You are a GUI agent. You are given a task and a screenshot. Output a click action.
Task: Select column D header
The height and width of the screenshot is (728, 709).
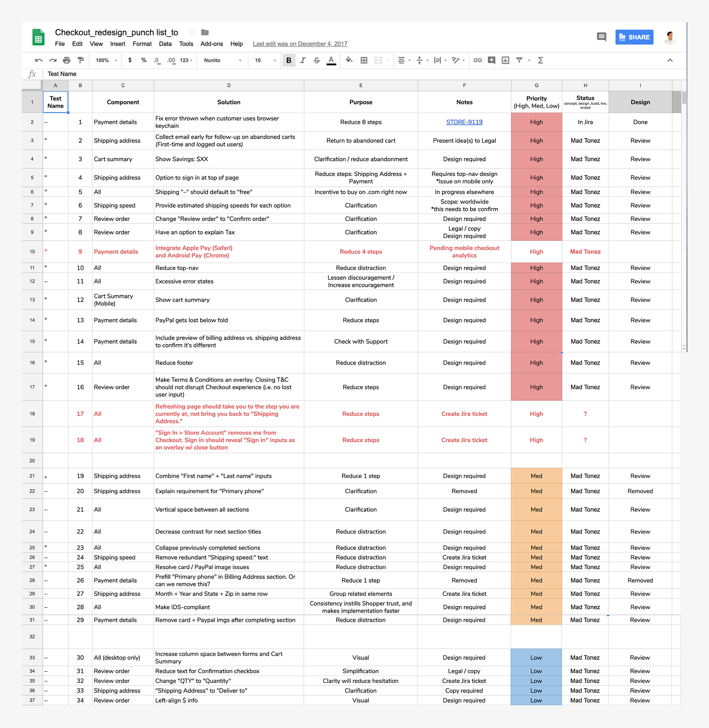point(229,86)
